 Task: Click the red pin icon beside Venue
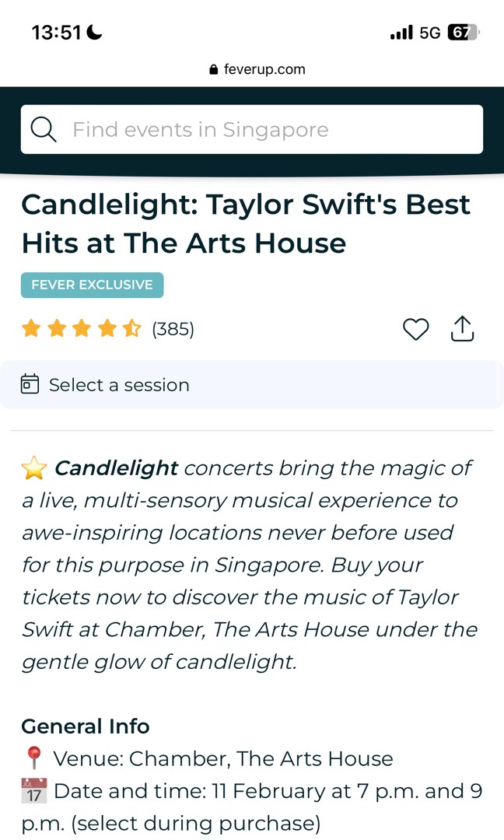click(x=33, y=758)
